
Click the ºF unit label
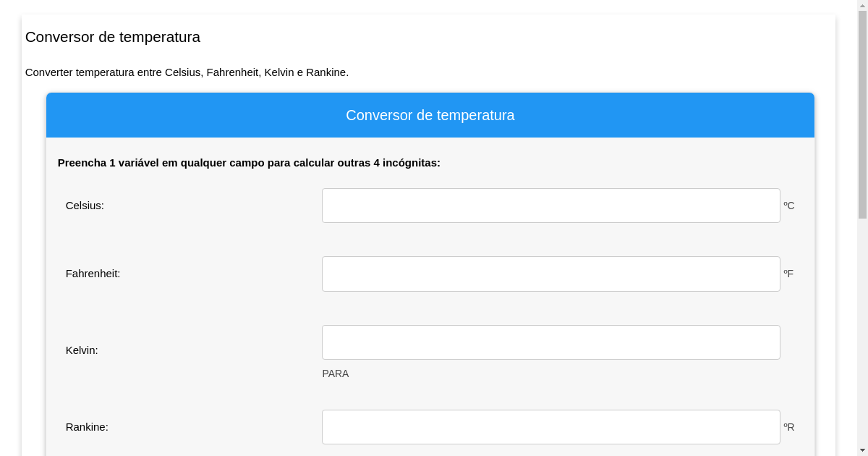click(x=788, y=274)
